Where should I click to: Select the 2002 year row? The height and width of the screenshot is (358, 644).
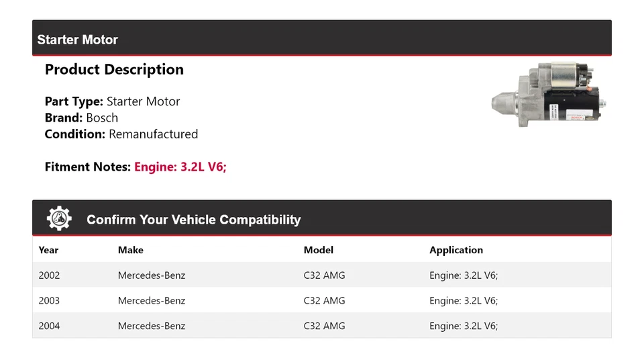pyautogui.click(x=49, y=275)
